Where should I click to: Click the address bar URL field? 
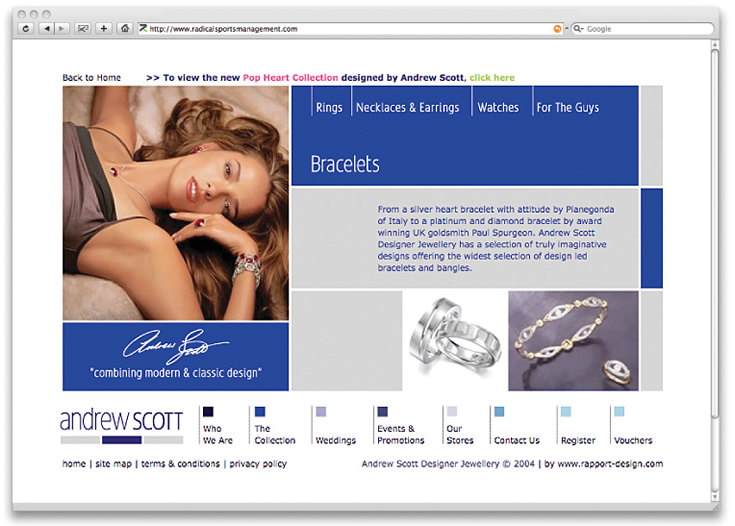point(349,29)
